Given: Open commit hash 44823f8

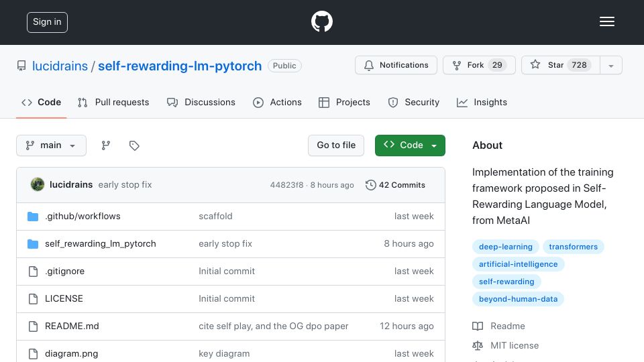Looking at the screenshot, I should point(286,185).
